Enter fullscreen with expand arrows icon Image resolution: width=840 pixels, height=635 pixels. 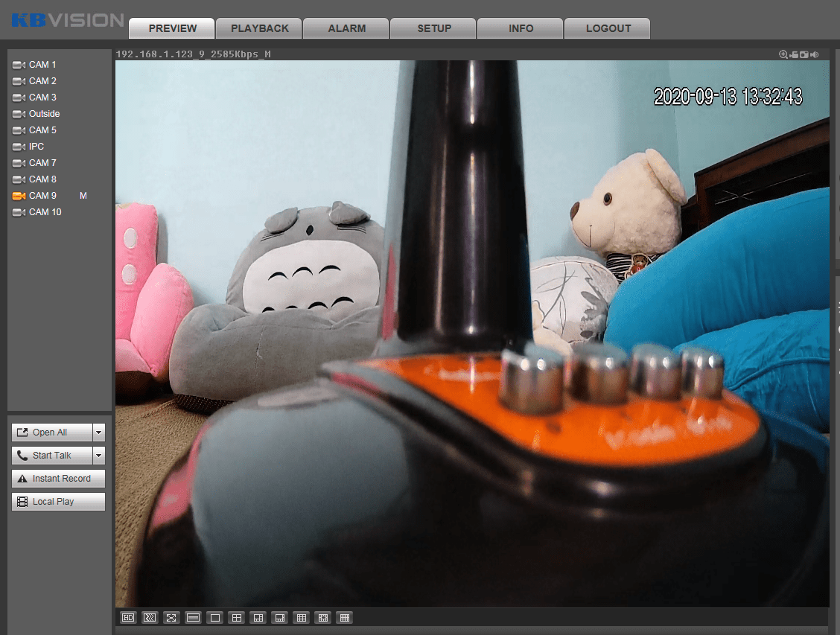[171, 618]
